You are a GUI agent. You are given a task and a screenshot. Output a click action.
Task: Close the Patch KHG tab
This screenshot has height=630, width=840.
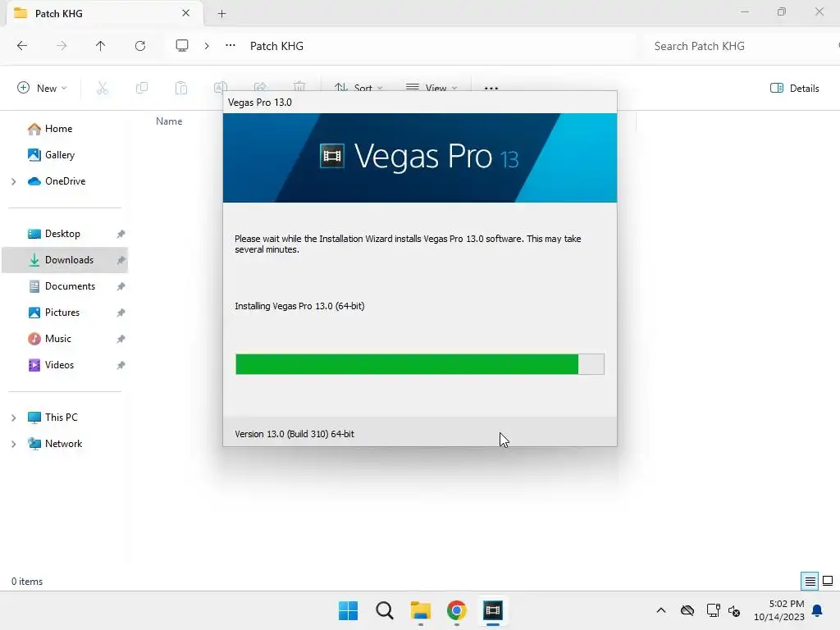[x=186, y=13]
